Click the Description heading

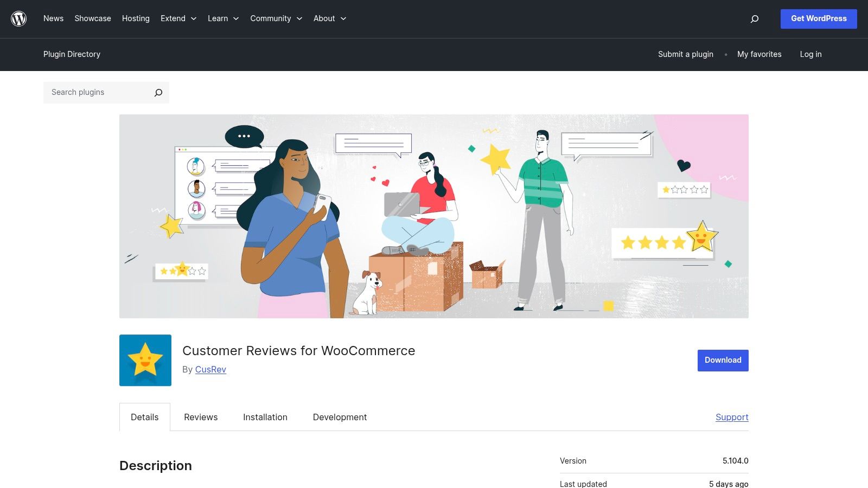pyautogui.click(x=156, y=466)
